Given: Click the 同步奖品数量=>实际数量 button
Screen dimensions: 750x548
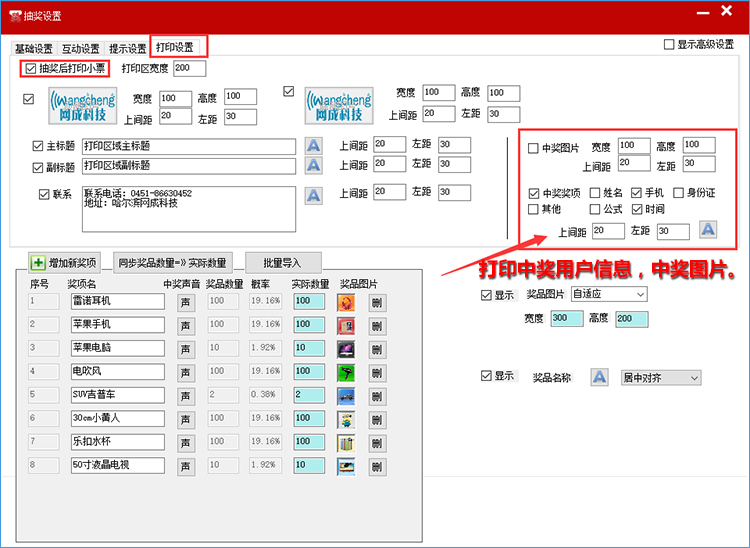Looking at the screenshot, I should pyautogui.click(x=172, y=263).
